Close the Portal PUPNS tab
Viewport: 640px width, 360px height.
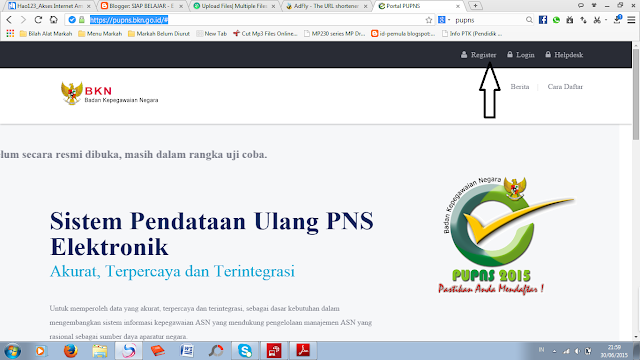coord(458,6)
